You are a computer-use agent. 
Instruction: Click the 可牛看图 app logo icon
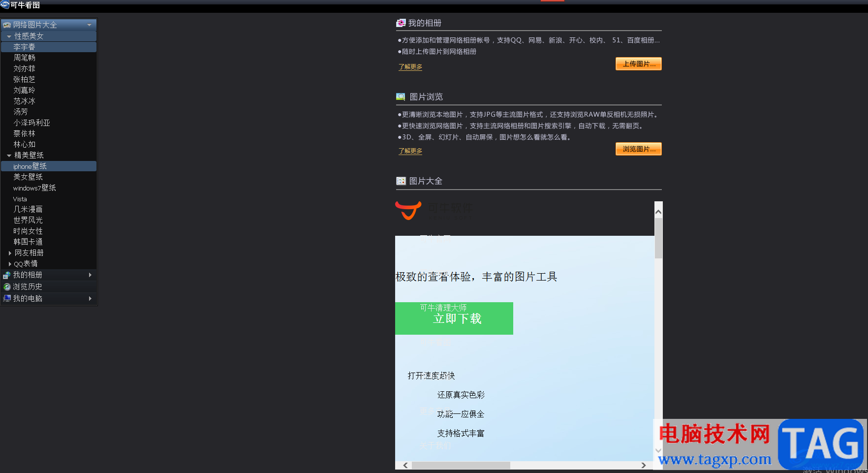5,5
